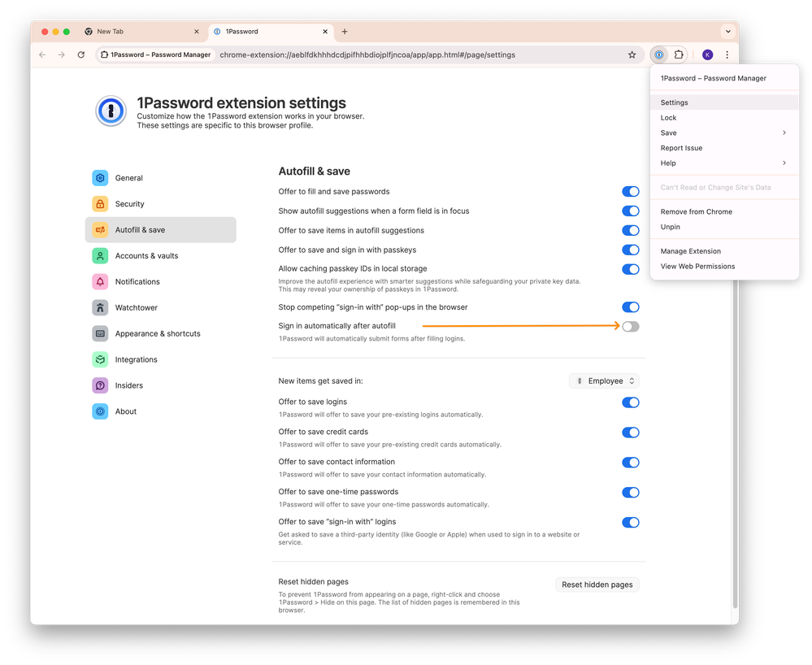This screenshot has height=665, width=812.
Task: Toggle Offer to save sign-in with logins
Action: pos(630,523)
